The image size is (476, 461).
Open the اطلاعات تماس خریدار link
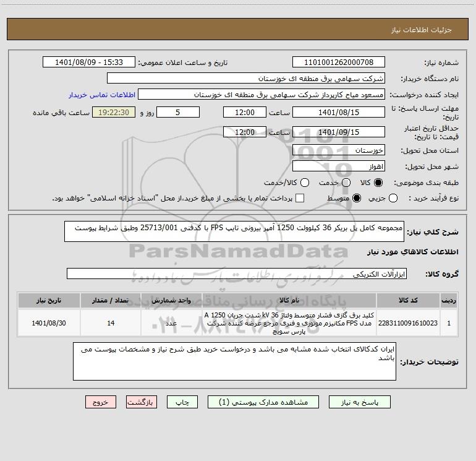(102, 95)
